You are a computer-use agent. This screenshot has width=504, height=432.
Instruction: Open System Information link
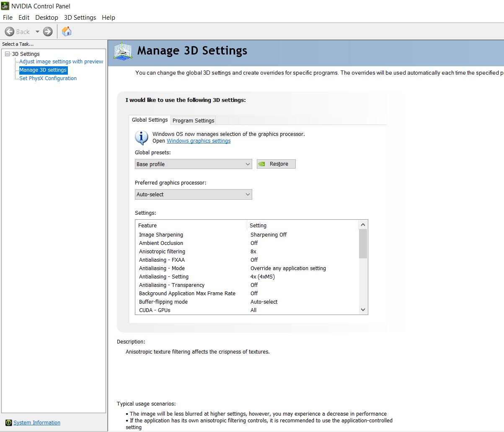tap(37, 422)
